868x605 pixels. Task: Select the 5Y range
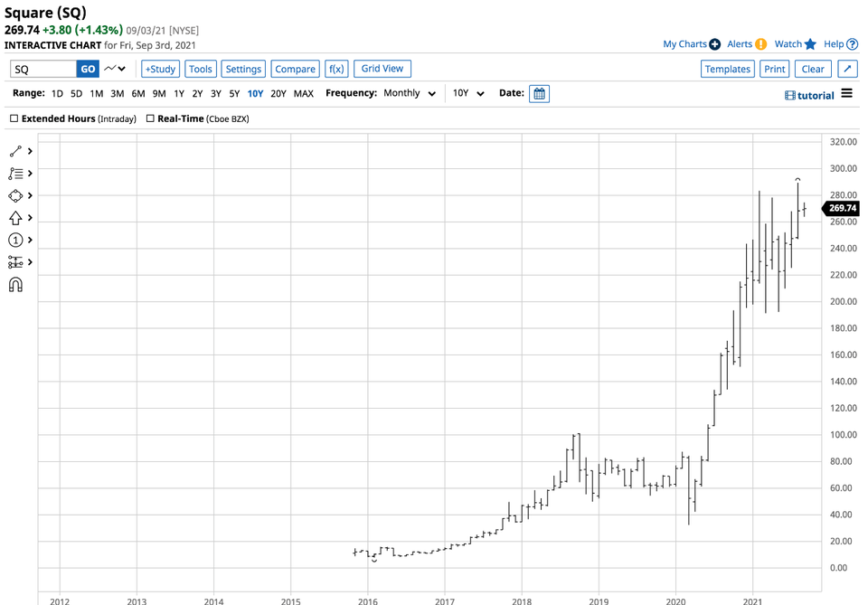234,93
